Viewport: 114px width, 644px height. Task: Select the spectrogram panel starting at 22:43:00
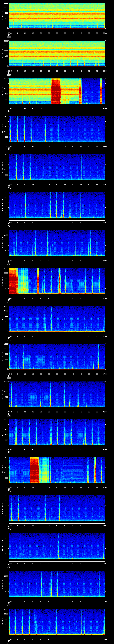coord(57,243)
